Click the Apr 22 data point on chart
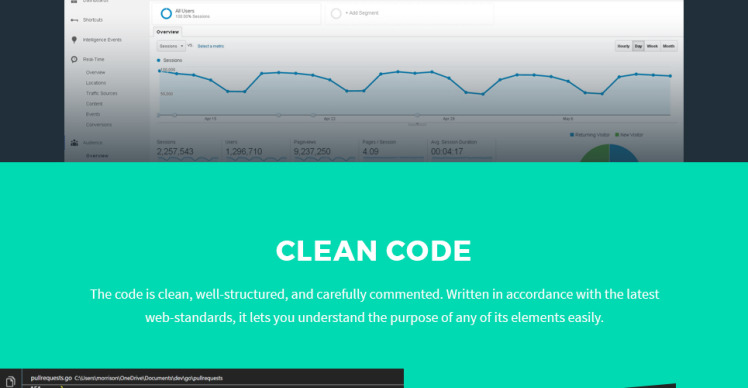 click(330, 80)
